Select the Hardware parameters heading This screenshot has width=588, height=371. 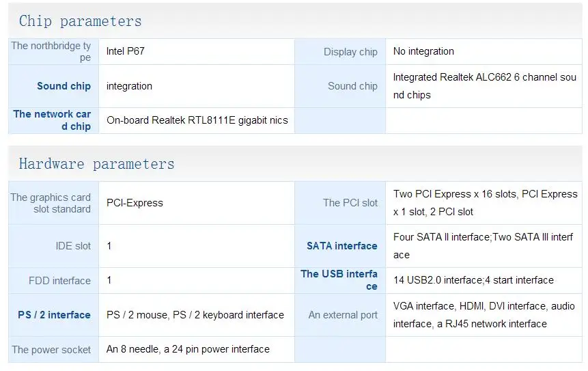coord(97,164)
